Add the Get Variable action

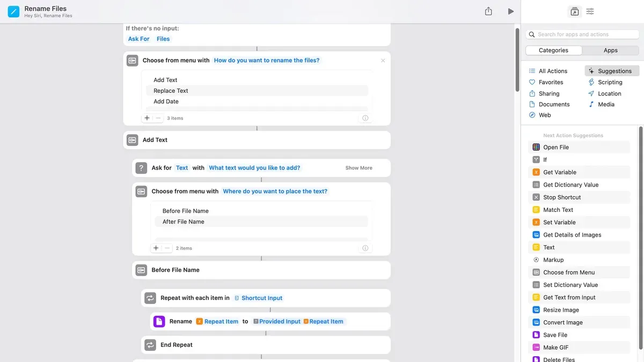pyautogui.click(x=579, y=172)
